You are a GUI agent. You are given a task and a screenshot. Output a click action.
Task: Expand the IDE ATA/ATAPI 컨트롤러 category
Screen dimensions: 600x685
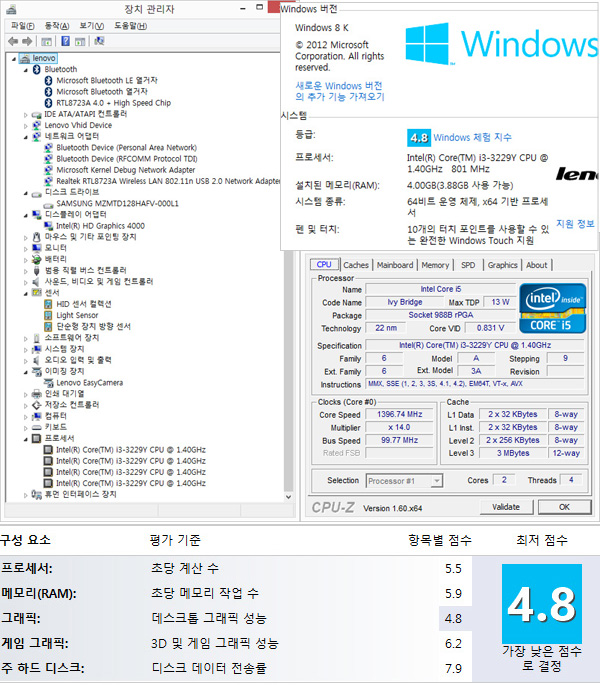pyautogui.click(x=25, y=114)
